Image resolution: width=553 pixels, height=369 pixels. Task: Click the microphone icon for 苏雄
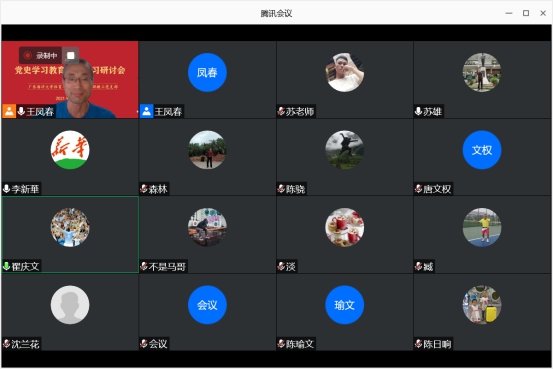pyautogui.click(x=418, y=111)
